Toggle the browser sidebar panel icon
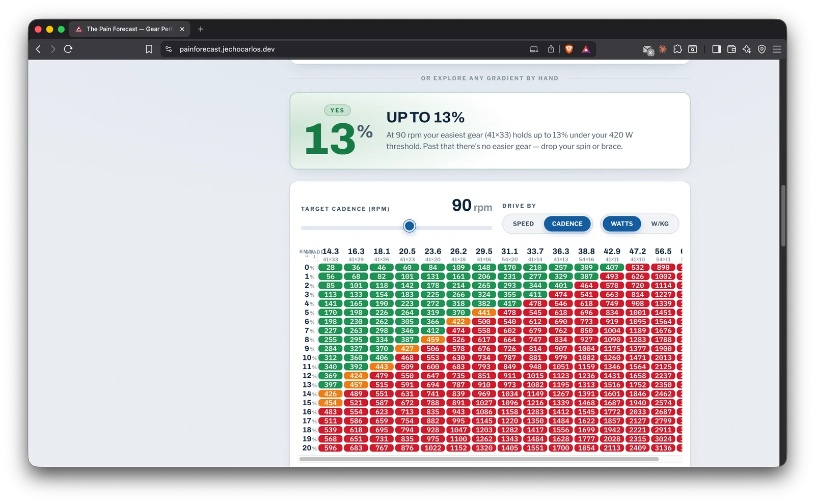This screenshot has height=504, width=815. pyautogui.click(x=716, y=49)
